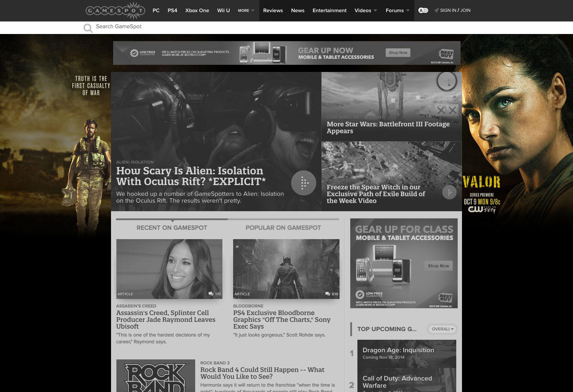The image size is (573, 392).
Task: Open the OVERALL filter dropdown
Action: click(x=442, y=329)
